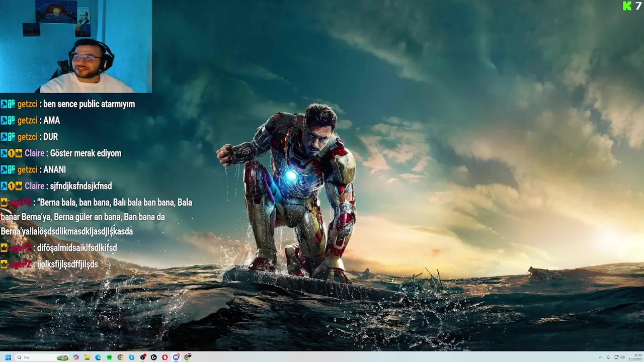Open Spotify from the taskbar
The image size is (644, 362).
pos(109,357)
